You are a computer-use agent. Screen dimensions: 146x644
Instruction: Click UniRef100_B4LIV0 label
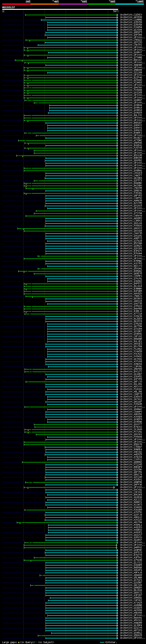(131, 115)
